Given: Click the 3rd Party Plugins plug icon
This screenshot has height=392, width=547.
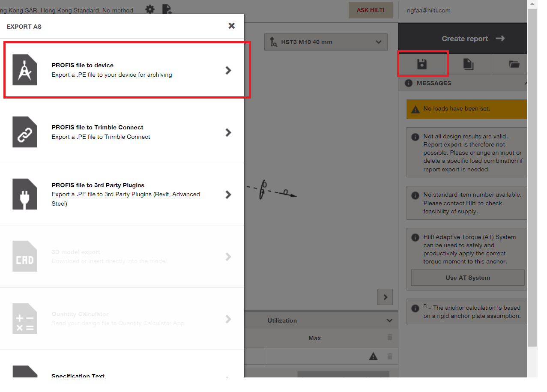Looking at the screenshot, I should (x=24, y=194).
